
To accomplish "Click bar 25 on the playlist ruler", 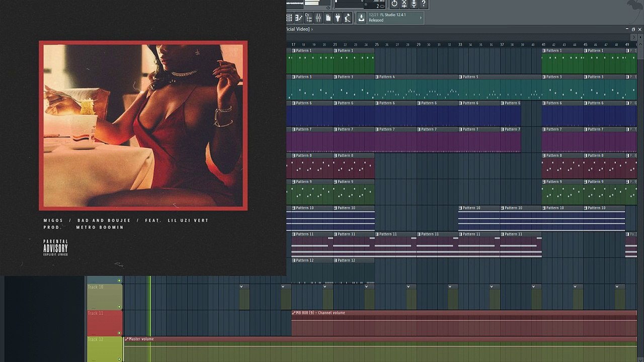I will (x=376, y=45).
